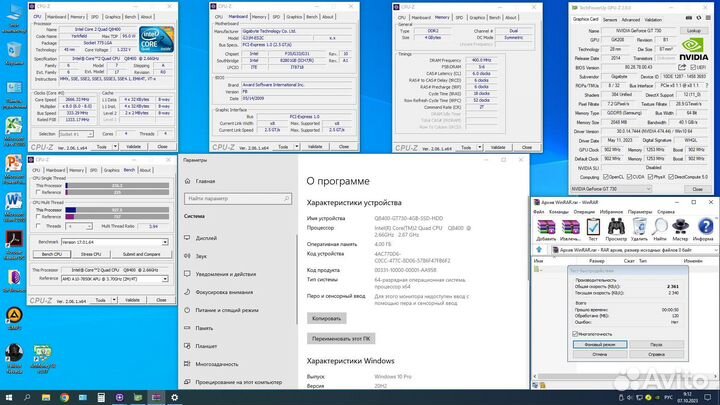Image resolution: width=720 pixels, height=405 pixels.
Task: Expand Tools arrow in CPU-Z Mainboard window
Action: pyautogui.click(x=297, y=147)
